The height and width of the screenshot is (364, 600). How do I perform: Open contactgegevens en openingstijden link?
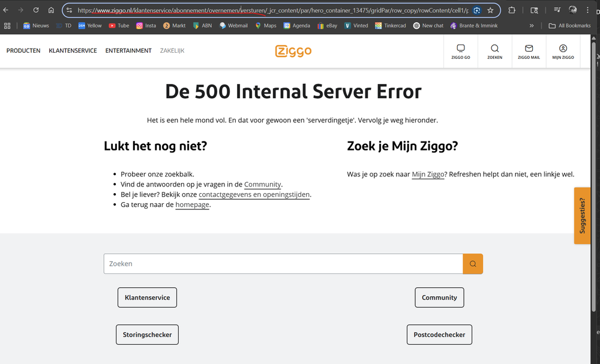point(254,194)
